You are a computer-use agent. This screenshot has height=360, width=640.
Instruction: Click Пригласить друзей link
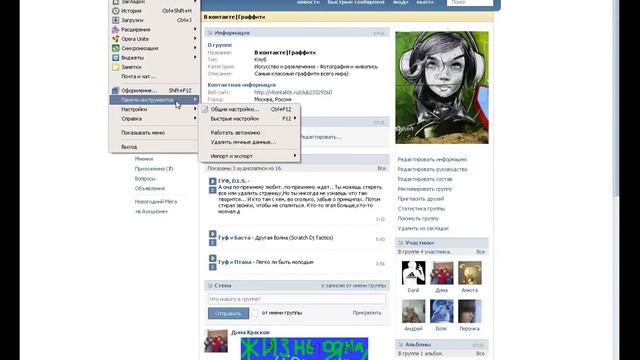(421, 199)
